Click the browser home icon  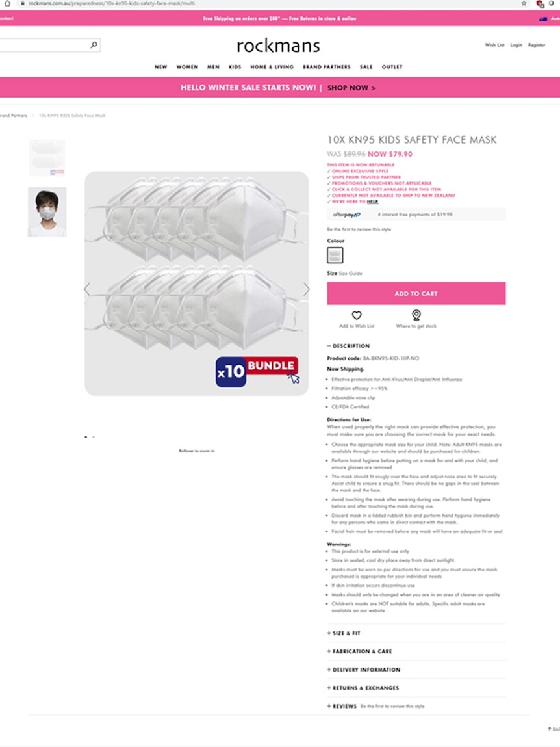coord(7,3)
